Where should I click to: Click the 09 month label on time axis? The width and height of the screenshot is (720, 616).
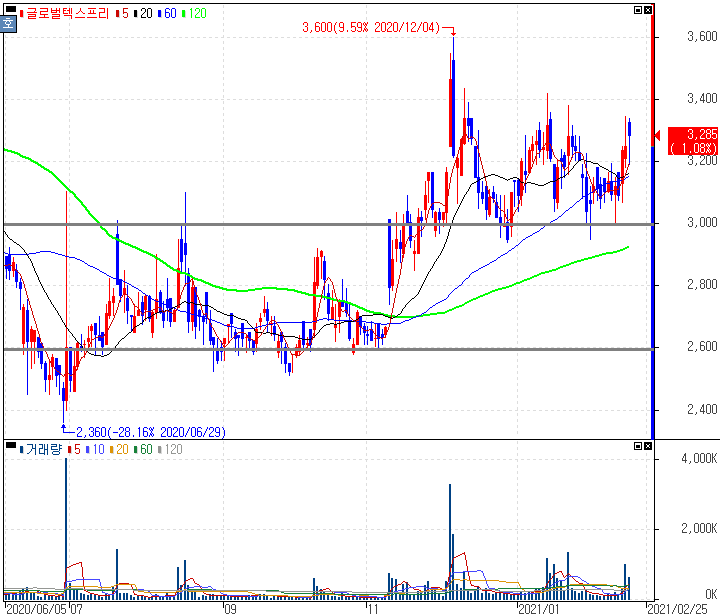click(230, 609)
